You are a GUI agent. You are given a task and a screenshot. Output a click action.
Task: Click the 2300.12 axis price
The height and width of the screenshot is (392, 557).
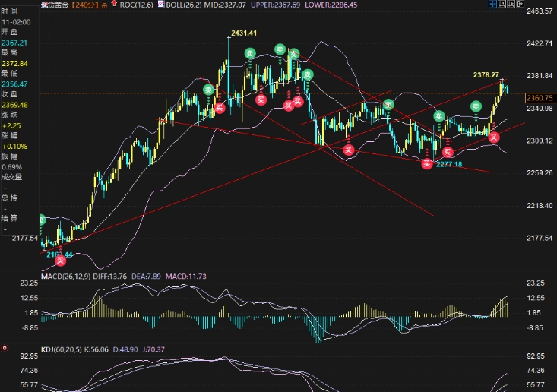[540, 141]
